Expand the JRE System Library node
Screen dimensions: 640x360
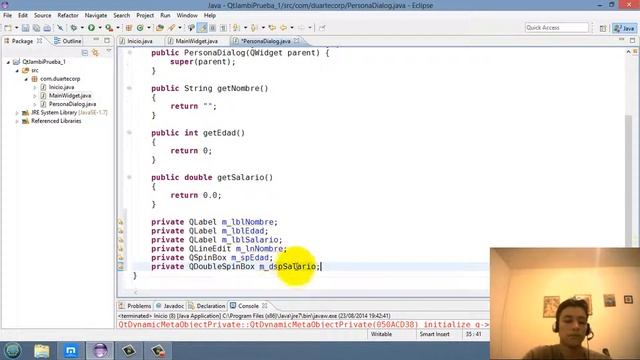(17, 113)
